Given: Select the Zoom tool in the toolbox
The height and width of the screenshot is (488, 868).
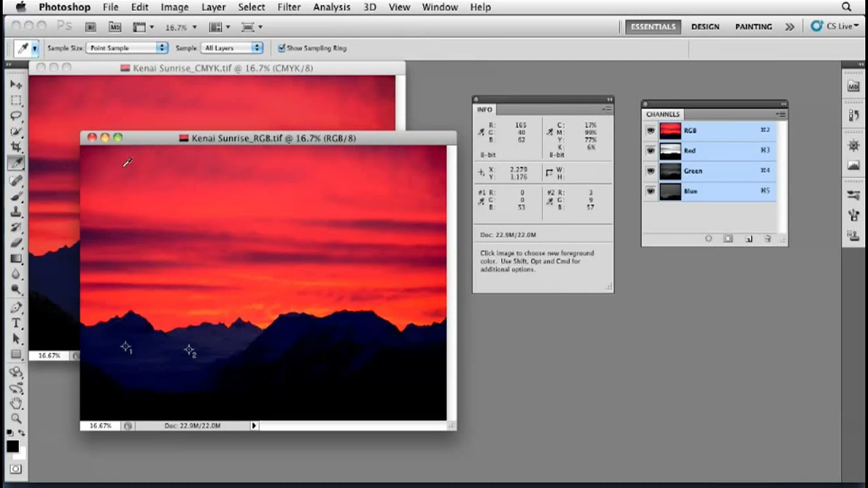Looking at the screenshot, I should pyautogui.click(x=16, y=420).
